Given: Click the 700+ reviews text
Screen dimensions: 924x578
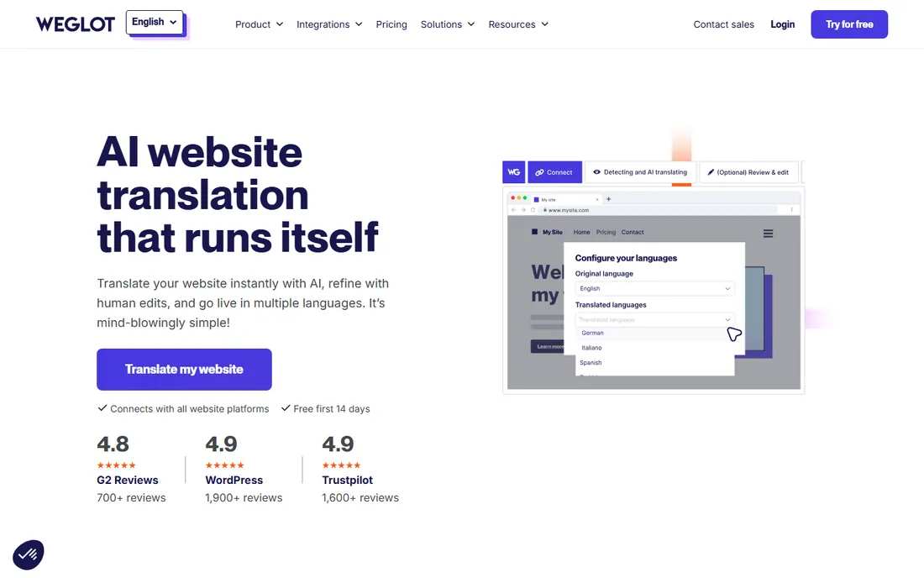Looking at the screenshot, I should click(x=131, y=498).
